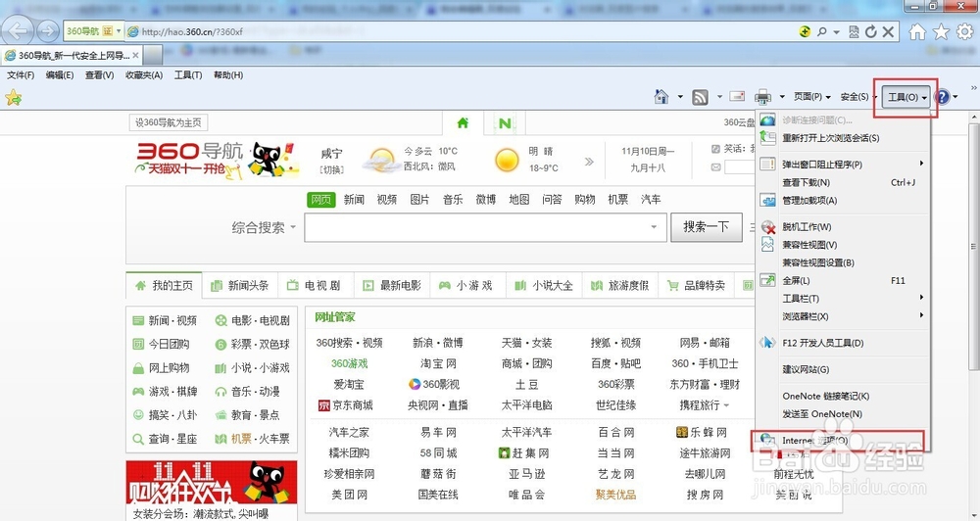The height and width of the screenshot is (521, 980).
Task: Open the 收藏夹(A) menu
Action: tap(144, 75)
